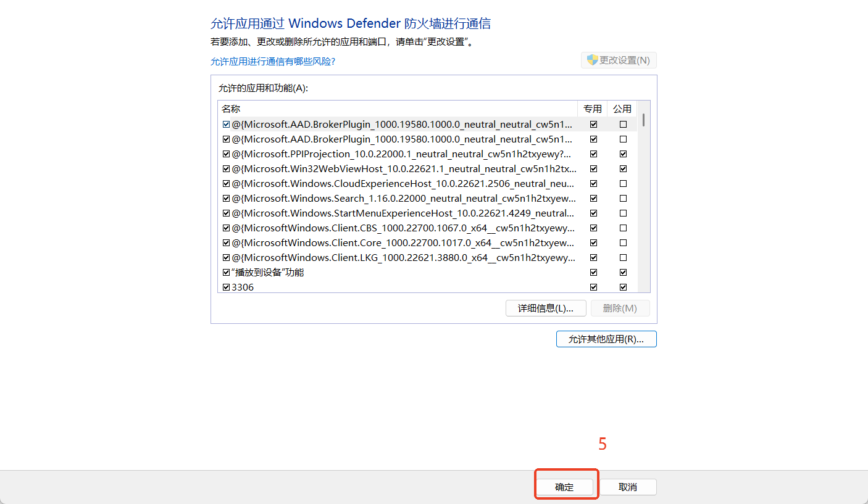868x504 pixels.
Task: Enable 公用 checkbox for Microsoft.Windows.Search
Action: (624, 198)
